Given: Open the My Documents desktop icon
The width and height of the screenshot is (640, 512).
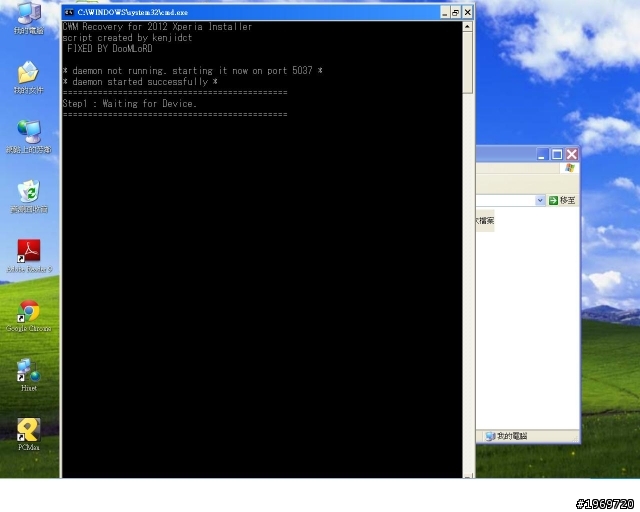Looking at the screenshot, I should pos(29,77).
